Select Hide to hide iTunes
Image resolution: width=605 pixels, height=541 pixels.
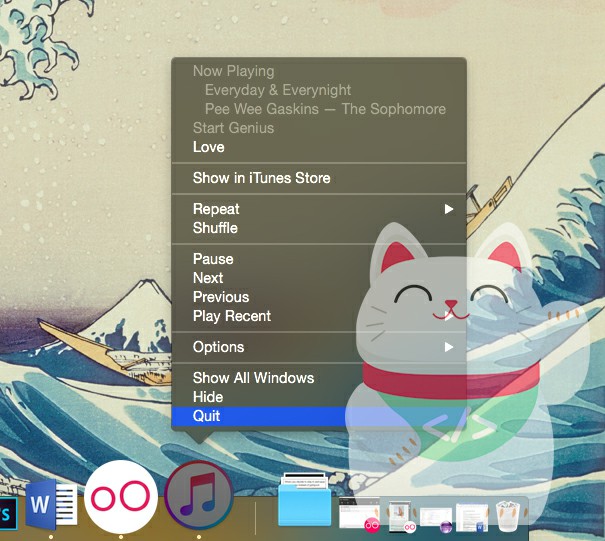319,397
